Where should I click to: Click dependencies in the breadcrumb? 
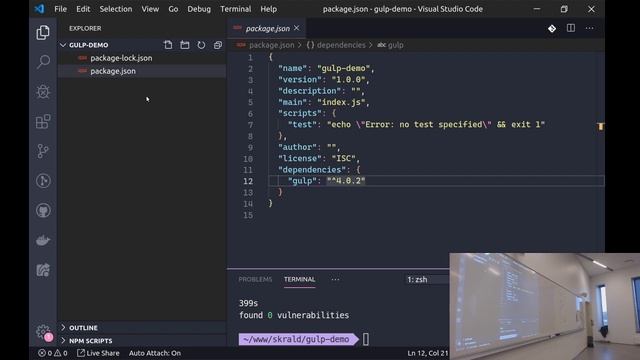(341, 45)
